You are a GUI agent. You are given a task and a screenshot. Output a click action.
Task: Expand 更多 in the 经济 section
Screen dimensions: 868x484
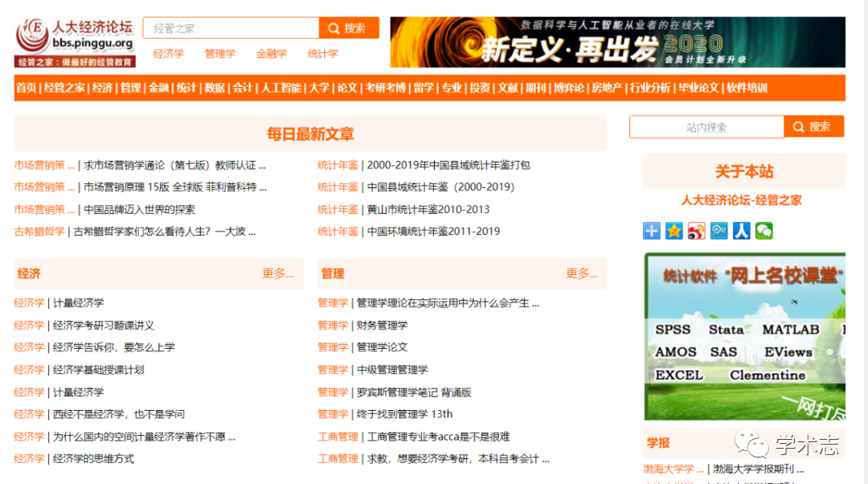[x=278, y=273]
